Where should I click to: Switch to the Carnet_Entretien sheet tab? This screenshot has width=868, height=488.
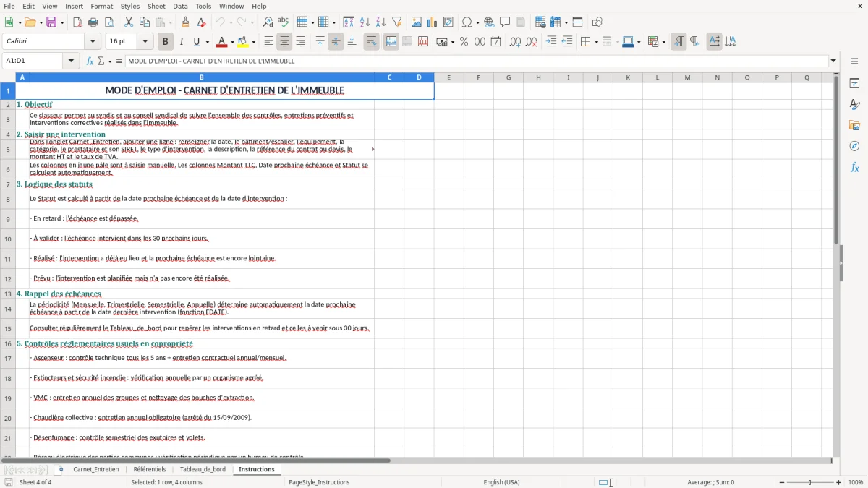point(96,469)
